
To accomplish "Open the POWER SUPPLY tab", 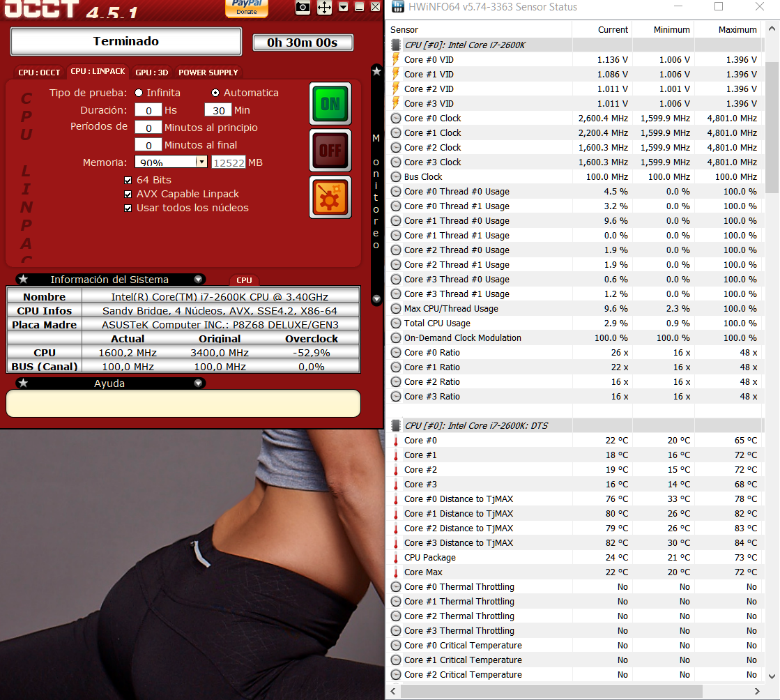I will (208, 73).
